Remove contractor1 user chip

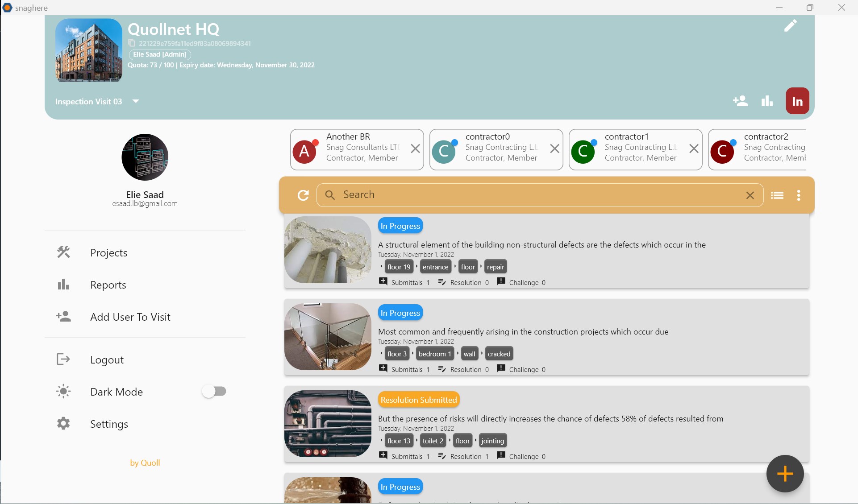pos(694,149)
